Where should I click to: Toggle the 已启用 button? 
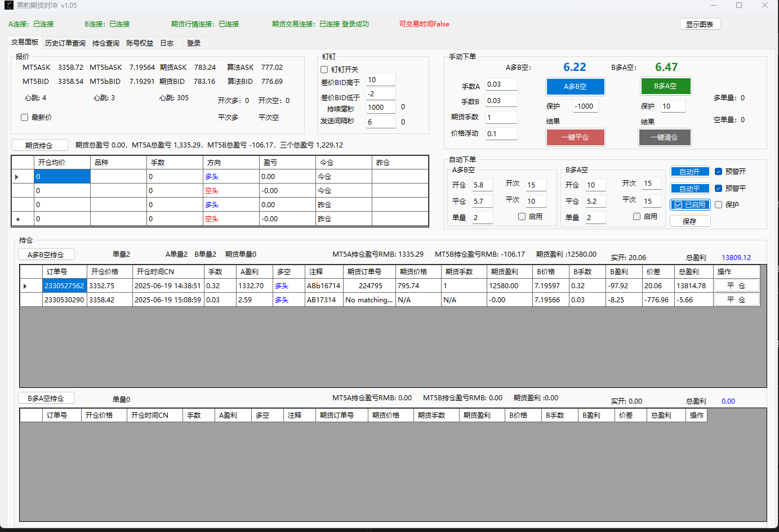point(690,205)
